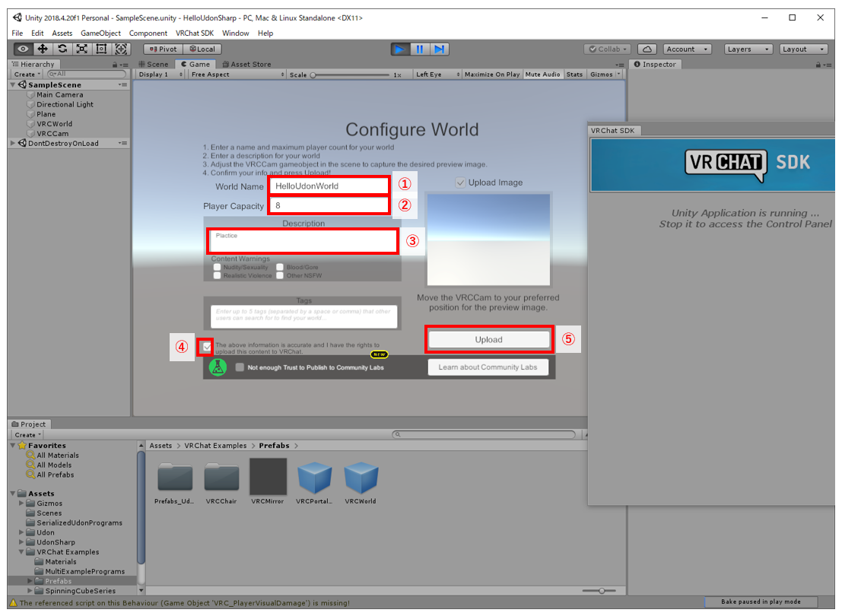The width and height of the screenshot is (842, 616).
Task: Click the Tags input field
Action: [x=304, y=316]
